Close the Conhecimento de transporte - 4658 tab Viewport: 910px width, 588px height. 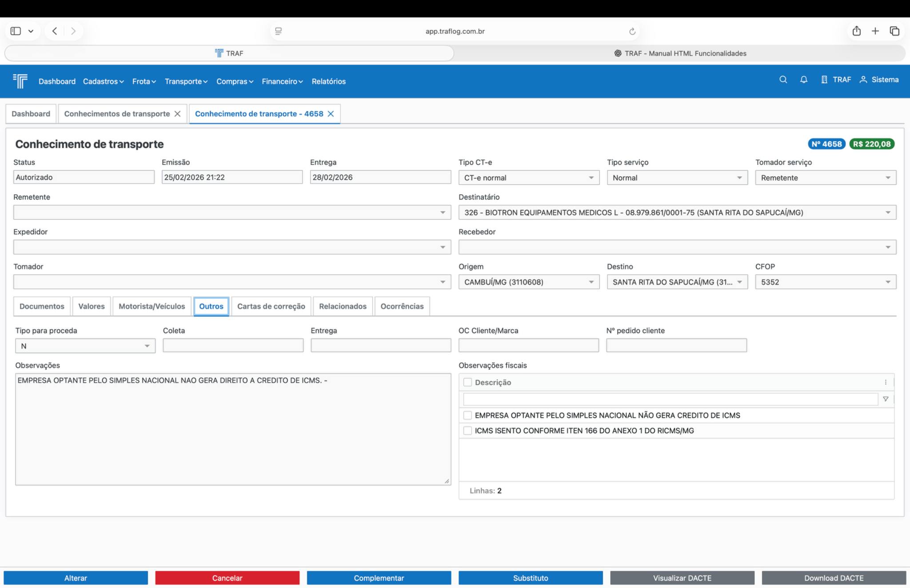(331, 114)
